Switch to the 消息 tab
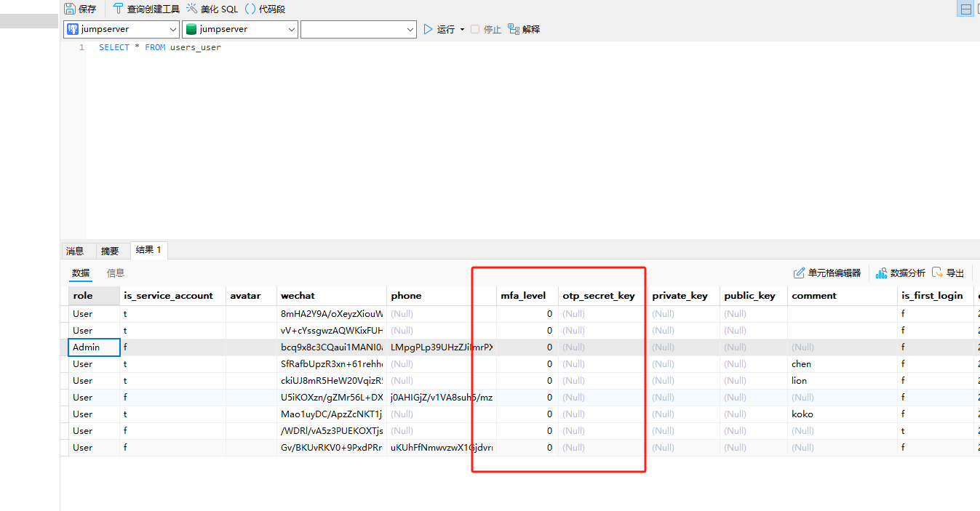 (x=75, y=251)
